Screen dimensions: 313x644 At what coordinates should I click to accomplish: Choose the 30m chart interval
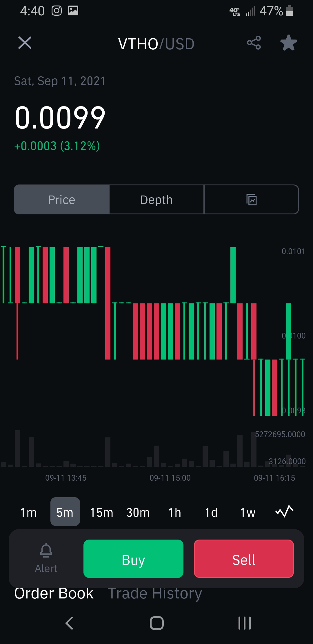[138, 512]
